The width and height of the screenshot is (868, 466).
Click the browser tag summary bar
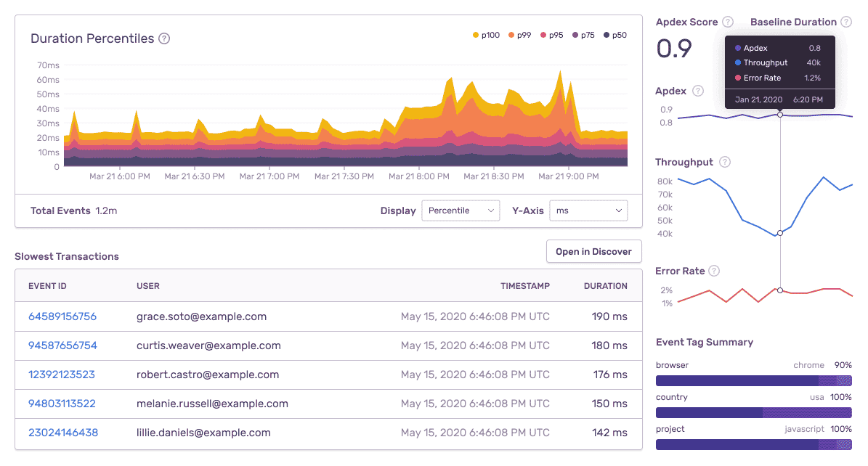click(x=754, y=381)
